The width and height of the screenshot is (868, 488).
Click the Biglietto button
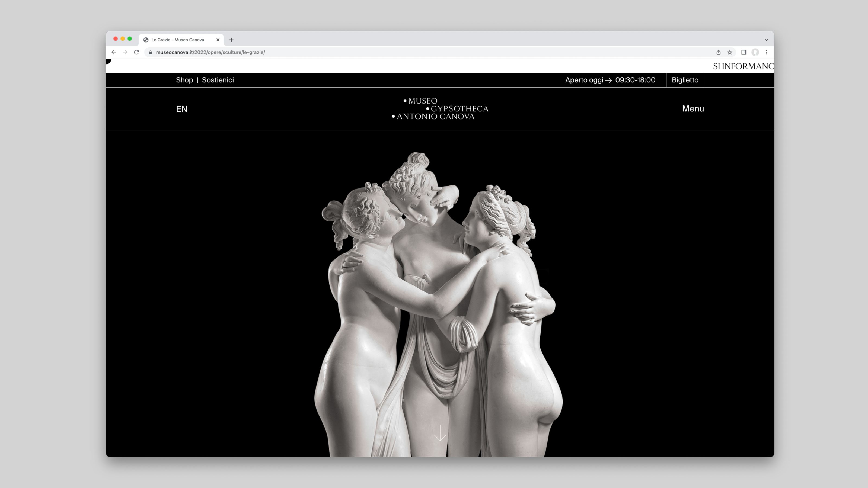685,80
